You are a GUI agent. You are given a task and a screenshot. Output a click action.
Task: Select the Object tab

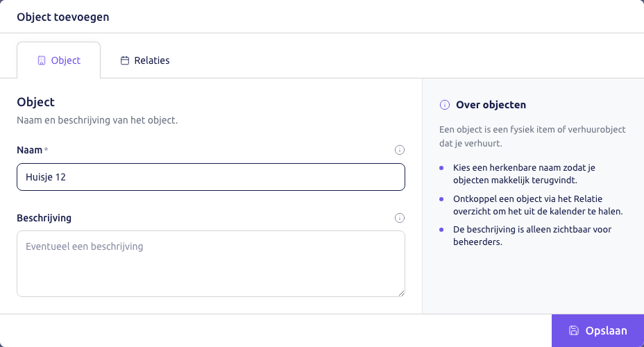point(59,60)
